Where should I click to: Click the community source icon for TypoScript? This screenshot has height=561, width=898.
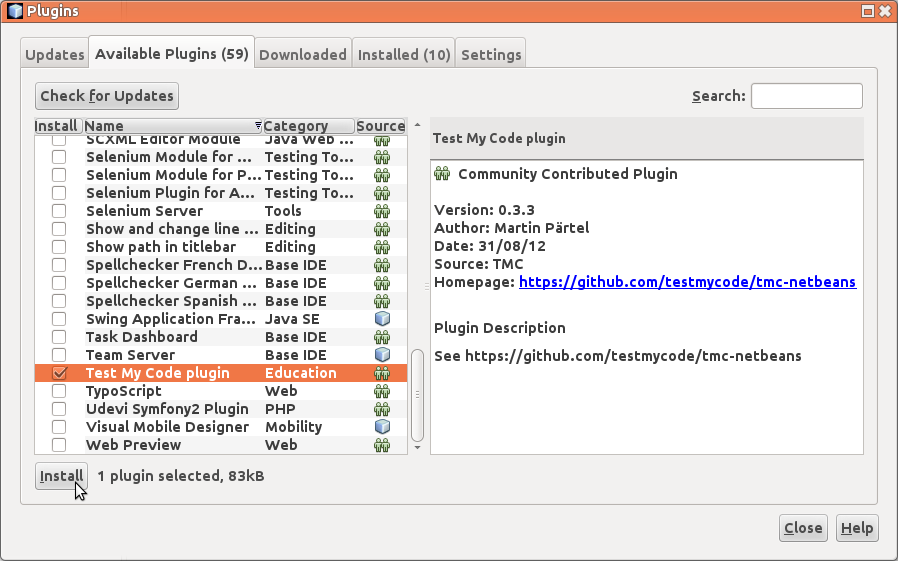pyautogui.click(x=381, y=391)
